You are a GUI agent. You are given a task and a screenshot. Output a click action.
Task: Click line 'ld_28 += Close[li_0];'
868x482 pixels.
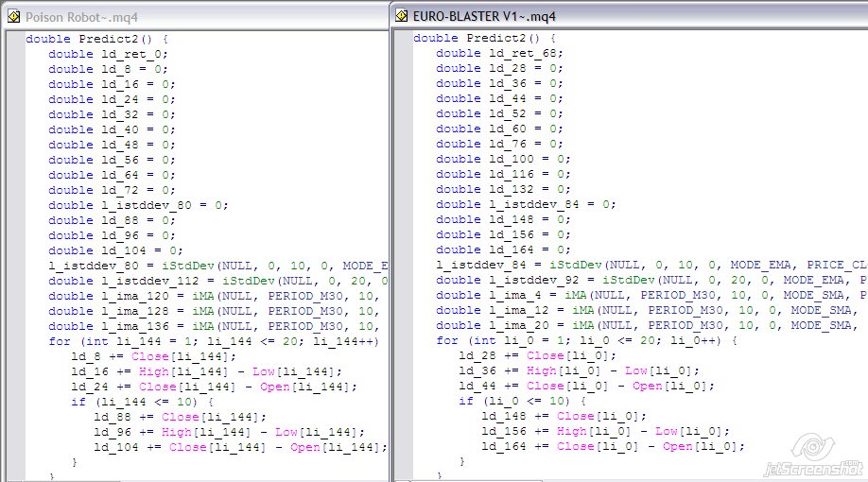pyautogui.click(x=537, y=355)
